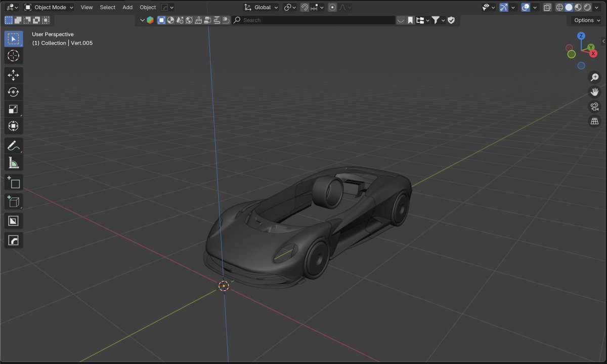The height and width of the screenshot is (364, 607).
Task: Click the globe icon in the filter row
Action: coord(189,20)
